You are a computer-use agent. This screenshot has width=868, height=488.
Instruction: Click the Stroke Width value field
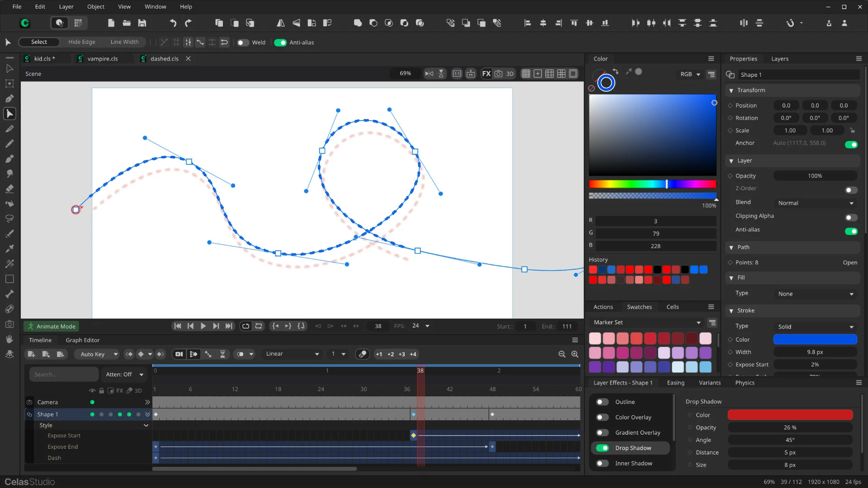815,352
